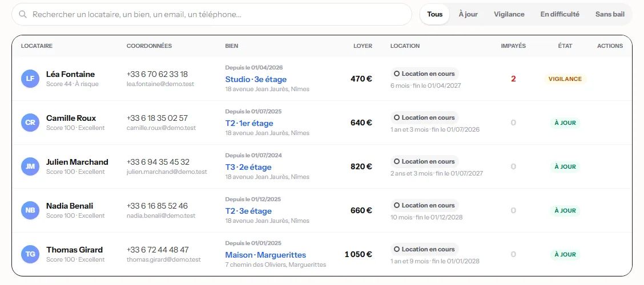Click the COORDONNÉES column header
The height and width of the screenshot is (285, 644).
[149, 46]
